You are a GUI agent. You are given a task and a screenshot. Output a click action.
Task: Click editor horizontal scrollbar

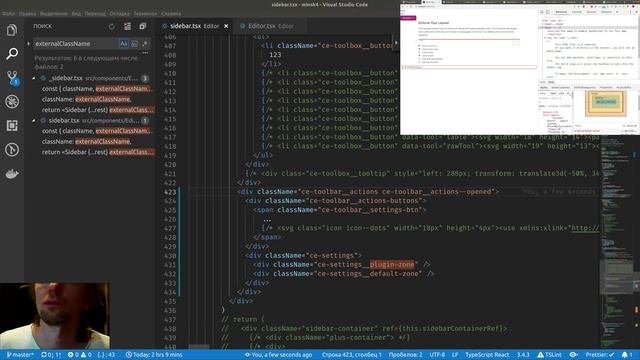pos(200,347)
